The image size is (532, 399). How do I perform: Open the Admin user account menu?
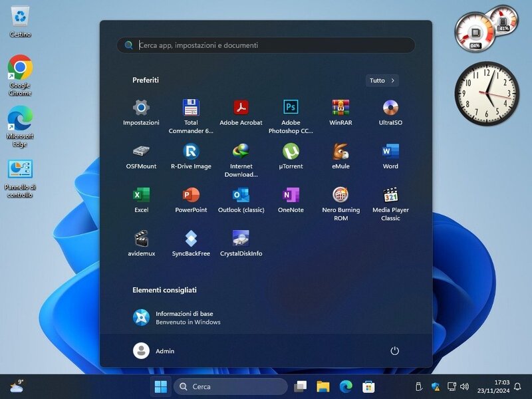(154, 350)
